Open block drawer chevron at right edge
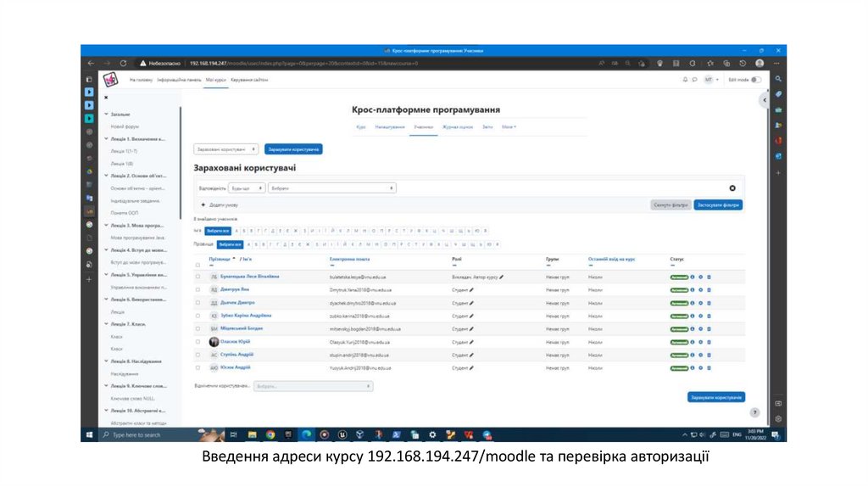This screenshot has height=487, width=868. [x=764, y=100]
